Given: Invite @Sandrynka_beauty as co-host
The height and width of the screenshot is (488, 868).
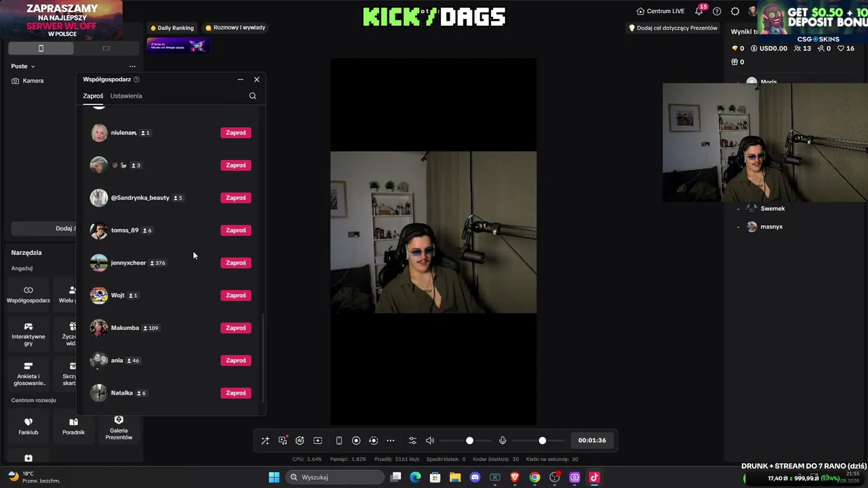Looking at the screenshot, I should coord(236,198).
